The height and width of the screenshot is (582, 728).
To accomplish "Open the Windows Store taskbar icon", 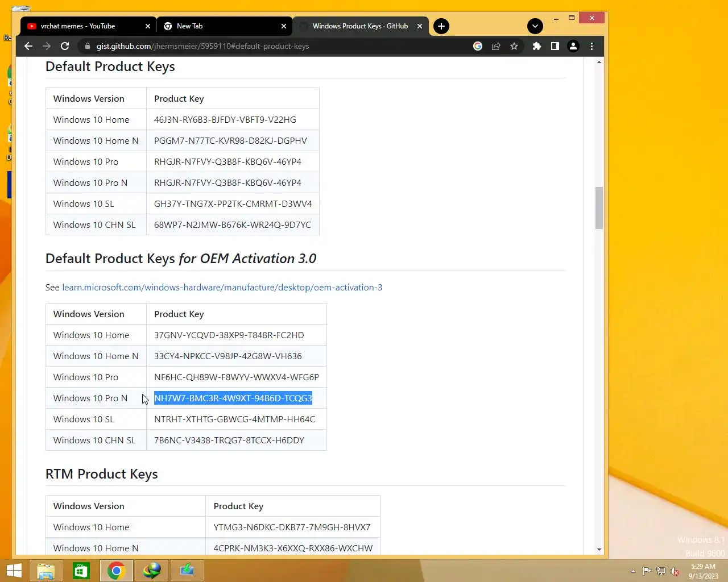I will click(81, 571).
